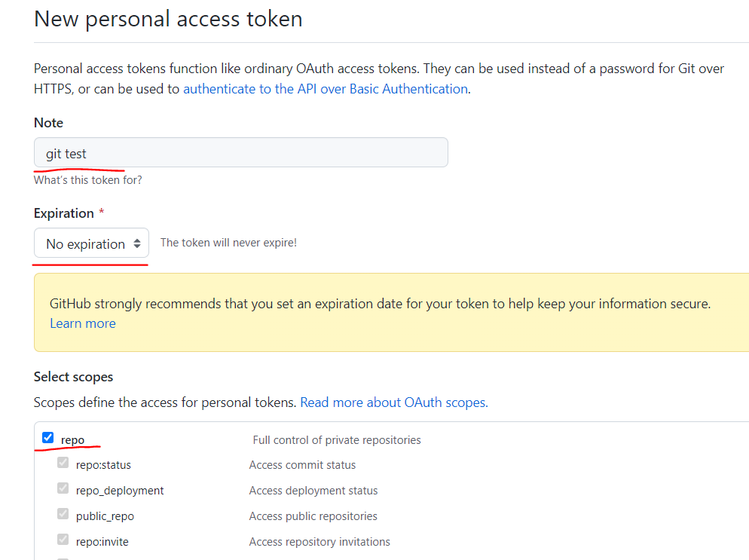This screenshot has height=560, width=749.
Task: Click the Select scopes heading
Action: click(x=73, y=377)
